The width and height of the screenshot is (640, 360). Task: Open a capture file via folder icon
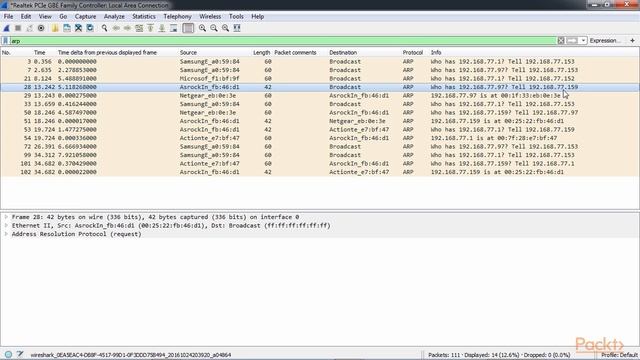55,28
